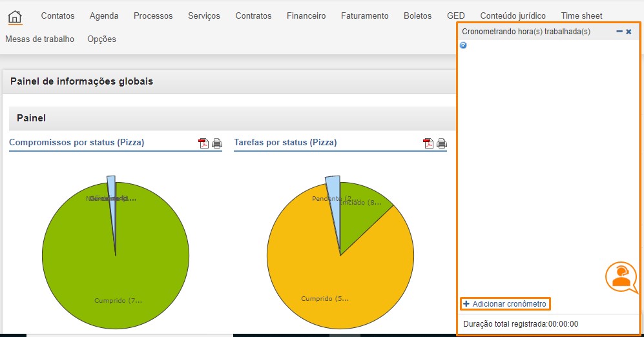Open the Processos menu

153,15
